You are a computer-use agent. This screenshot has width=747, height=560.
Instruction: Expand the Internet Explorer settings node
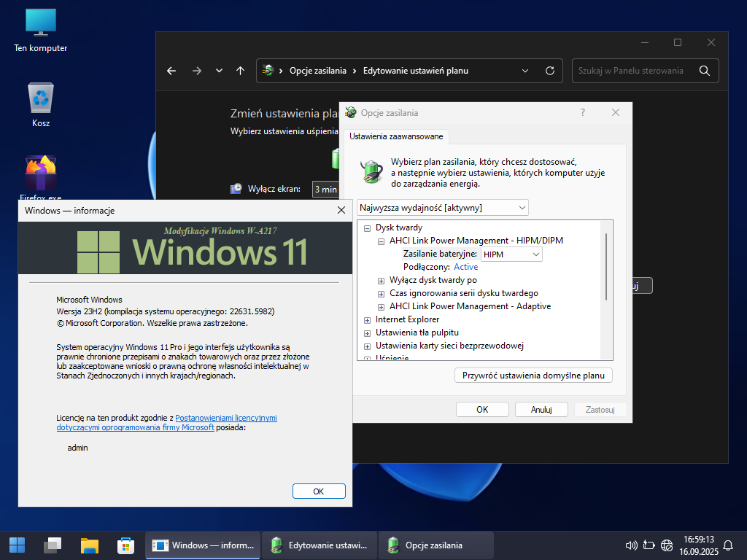368,319
